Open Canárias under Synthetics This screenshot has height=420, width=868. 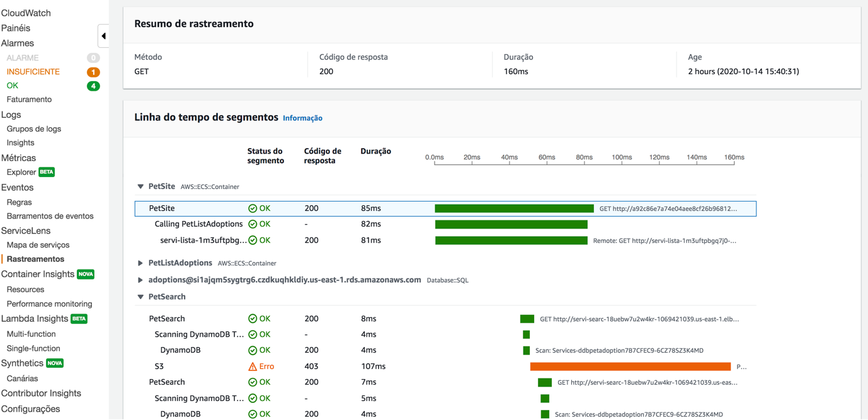point(22,378)
